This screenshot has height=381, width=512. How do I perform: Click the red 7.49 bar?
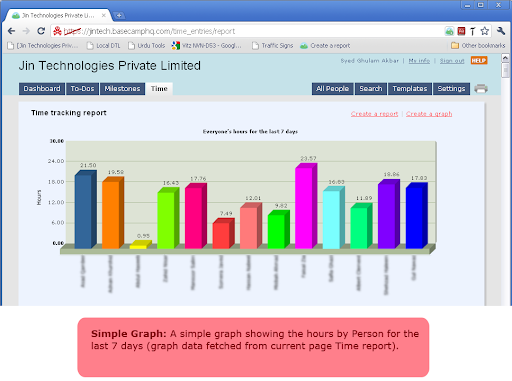pos(223,233)
